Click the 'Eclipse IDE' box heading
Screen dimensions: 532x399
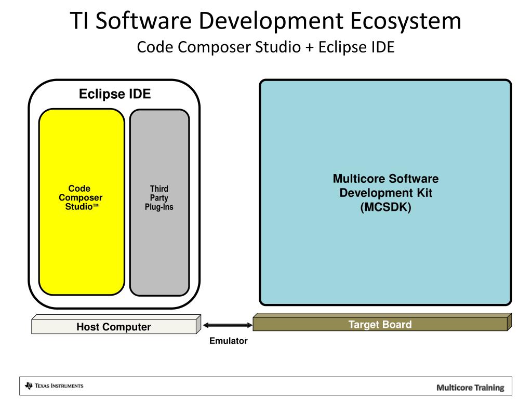(115, 94)
